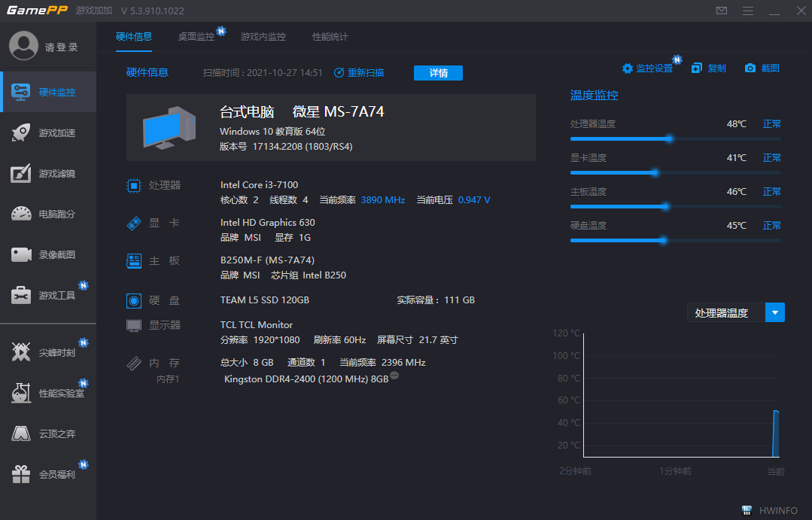Image resolution: width=812 pixels, height=520 pixels.
Task: Click the 重新扫描 rescan icon
Action: [339, 72]
